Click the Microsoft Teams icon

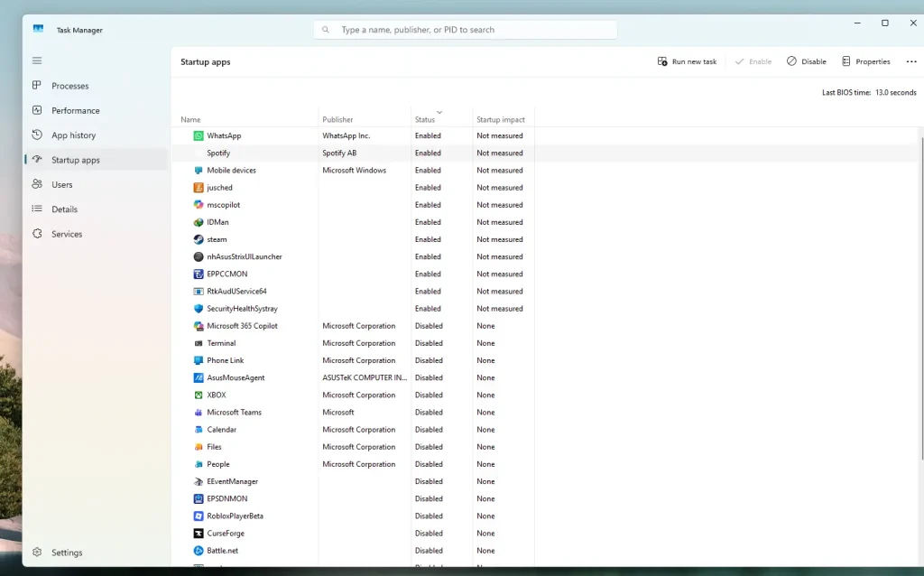[199, 412]
